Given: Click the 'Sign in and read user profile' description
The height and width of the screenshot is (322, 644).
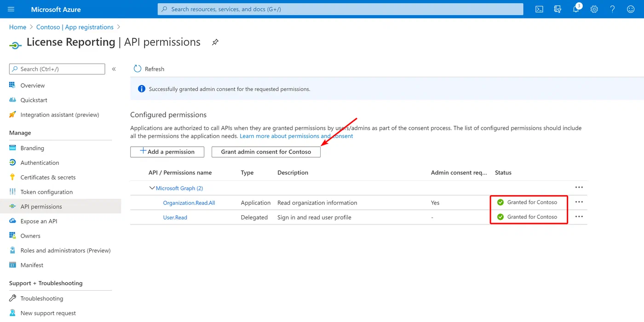Looking at the screenshot, I should 314,218.
